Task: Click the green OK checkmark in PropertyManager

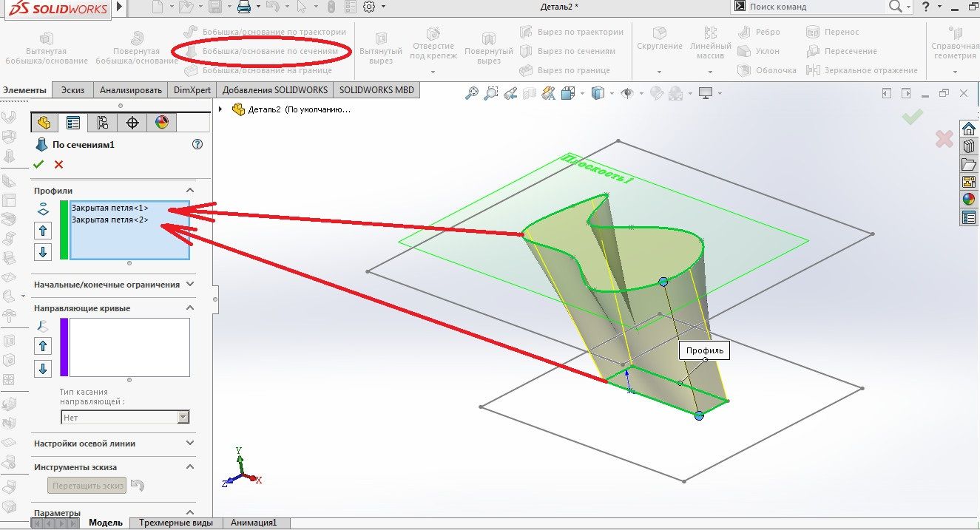Action: pyautogui.click(x=39, y=164)
